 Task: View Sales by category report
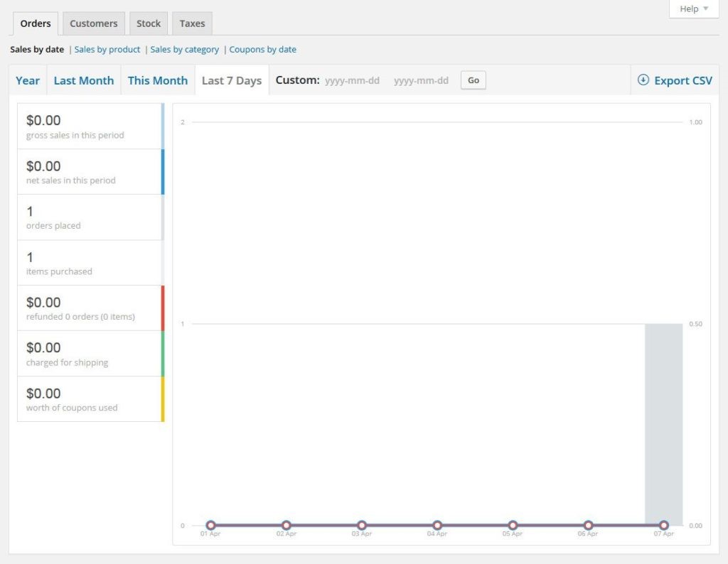(x=185, y=50)
